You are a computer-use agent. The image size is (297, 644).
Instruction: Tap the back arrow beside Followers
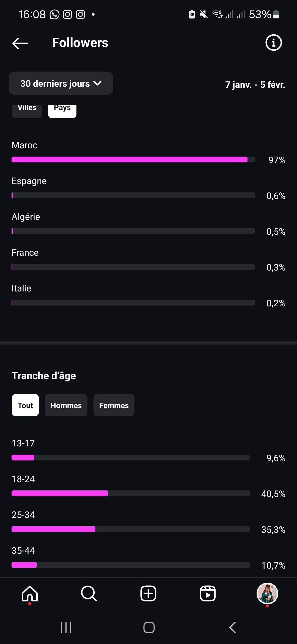[x=20, y=43]
